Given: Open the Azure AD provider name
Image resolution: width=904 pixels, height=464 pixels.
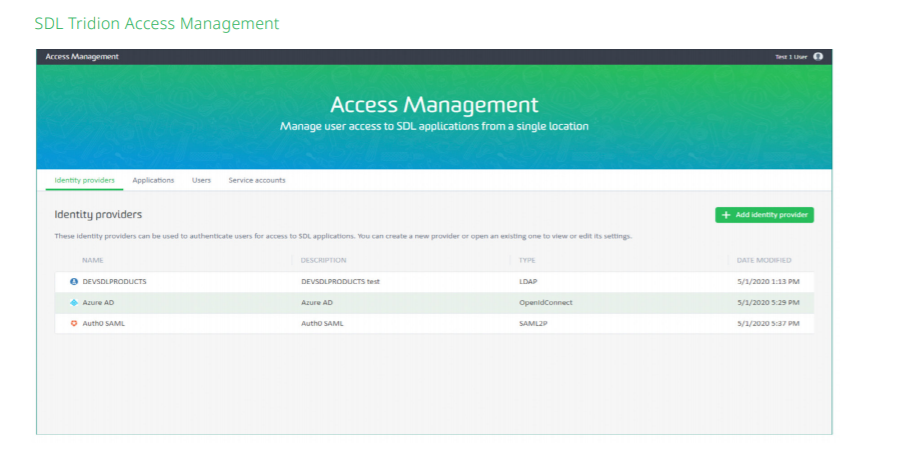Looking at the screenshot, I should tap(98, 303).
